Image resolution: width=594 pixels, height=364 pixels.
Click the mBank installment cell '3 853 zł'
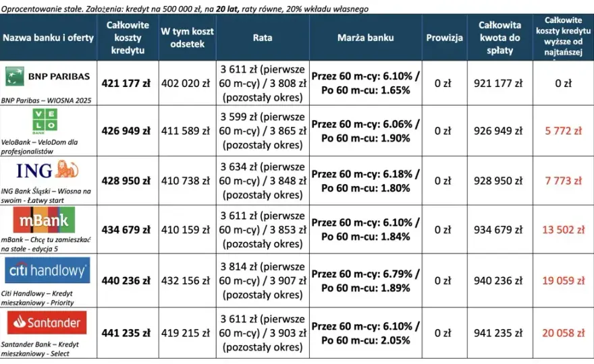(x=263, y=230)
